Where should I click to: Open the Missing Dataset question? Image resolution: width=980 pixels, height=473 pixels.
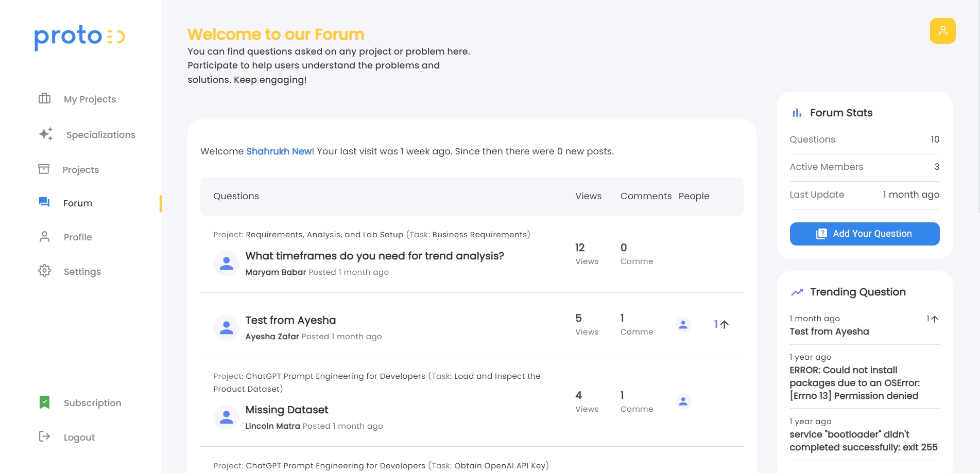pos(286,410)
